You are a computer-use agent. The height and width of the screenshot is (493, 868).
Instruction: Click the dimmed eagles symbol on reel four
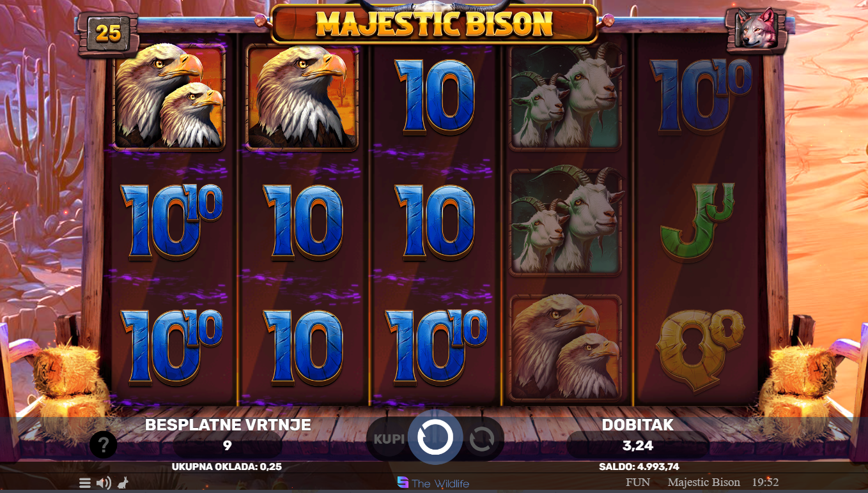pyautogui.click(x=565, y=349)
